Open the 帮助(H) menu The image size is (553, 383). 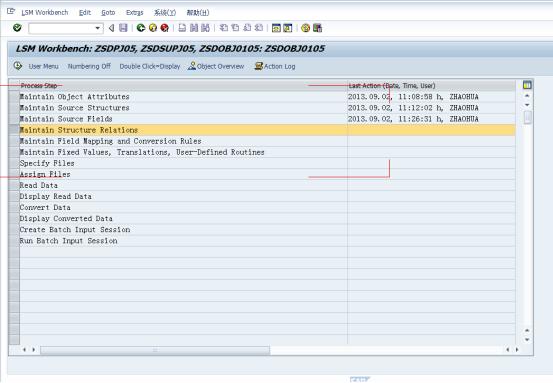(198, 13)
